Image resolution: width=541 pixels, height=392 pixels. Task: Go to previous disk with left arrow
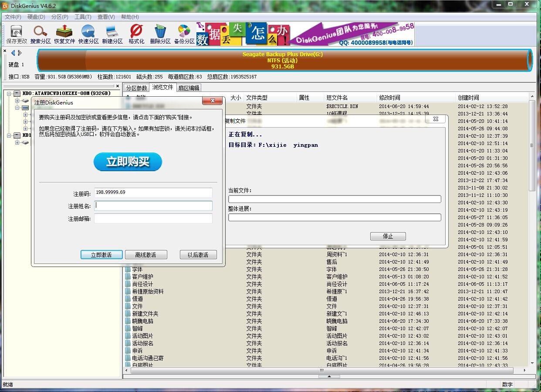pos(13,53)
